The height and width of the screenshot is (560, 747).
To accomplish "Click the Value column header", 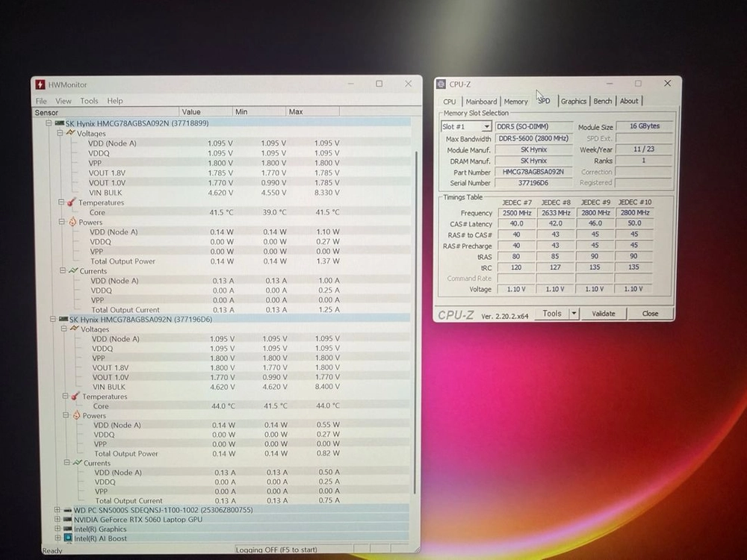I will [206, 112].
